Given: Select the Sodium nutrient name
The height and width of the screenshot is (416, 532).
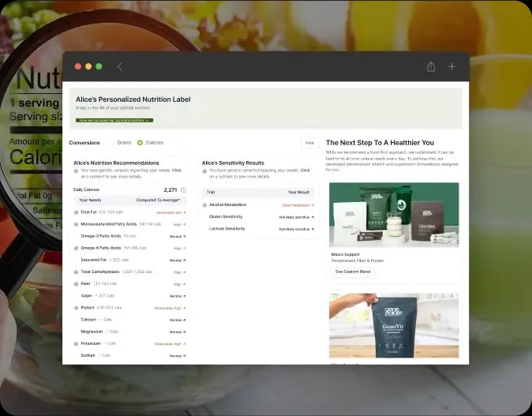Looking at the screenshot, I should click(x=88, y=355).
